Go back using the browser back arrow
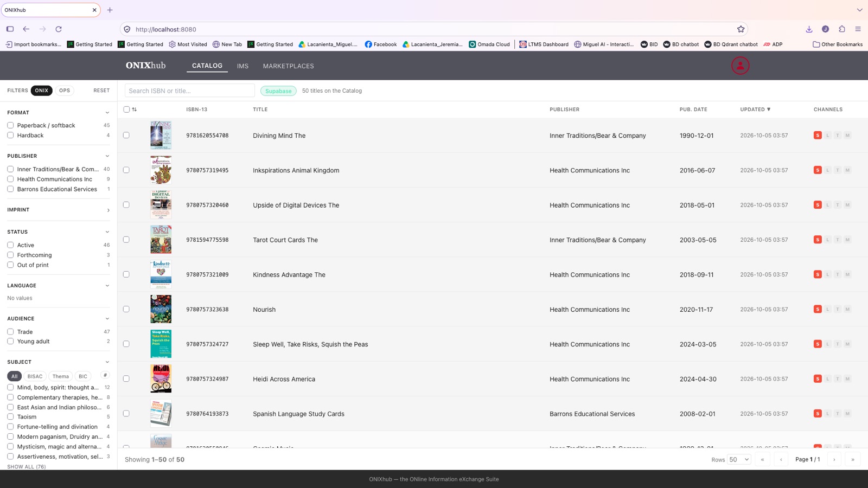Image resolution: width=868 pixels, height=488 pixels. [26, 29]
